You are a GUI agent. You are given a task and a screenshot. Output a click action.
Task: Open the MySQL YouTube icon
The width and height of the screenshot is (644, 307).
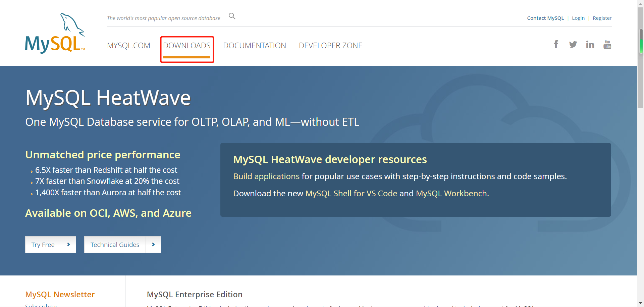pos(607,44)
